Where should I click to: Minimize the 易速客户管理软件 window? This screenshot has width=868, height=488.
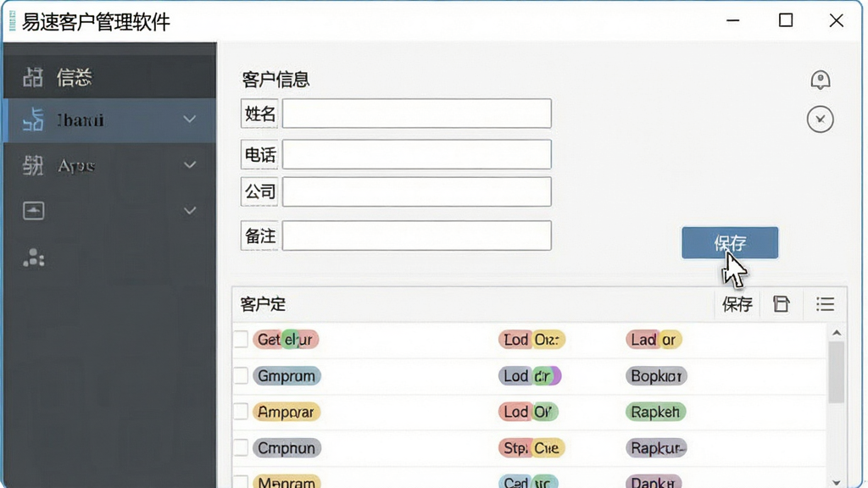click(x=733, y=20)
